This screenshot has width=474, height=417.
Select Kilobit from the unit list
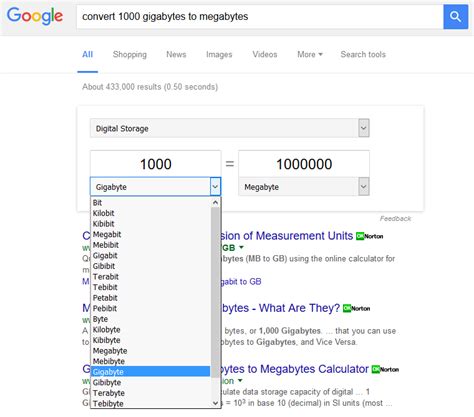[151, 213]
